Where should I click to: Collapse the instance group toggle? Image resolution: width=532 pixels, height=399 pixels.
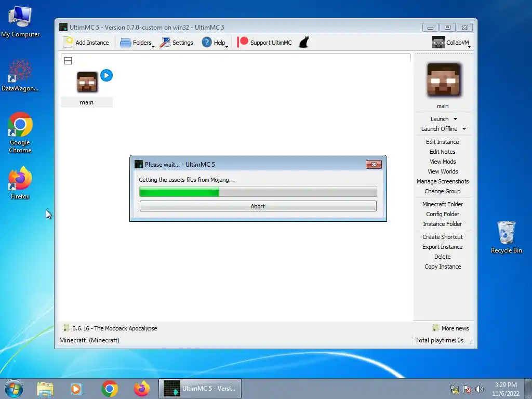(x=68, y=61)
